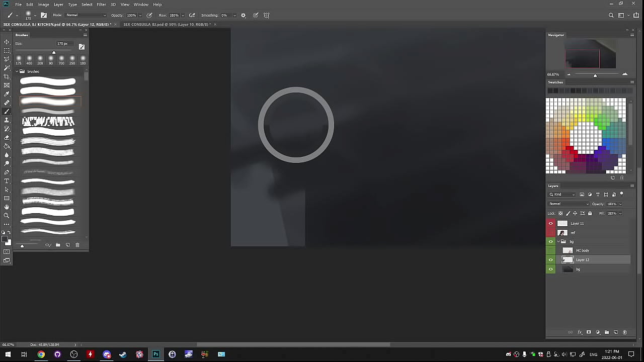Open Google Chrome from the taskbar

(x=41, y=354)
